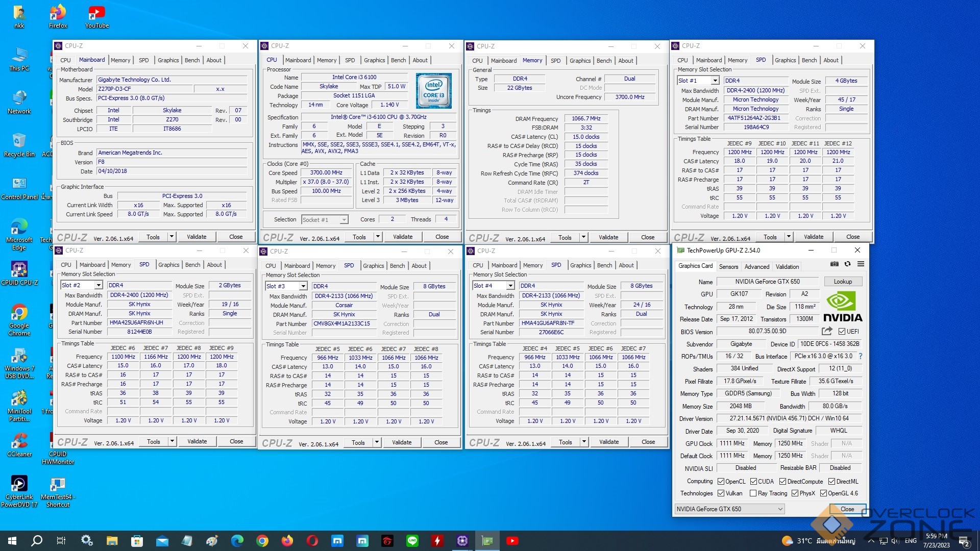
Task: Toggle the UEFI checkbox in GPU-Z
Action: (842, 332)
